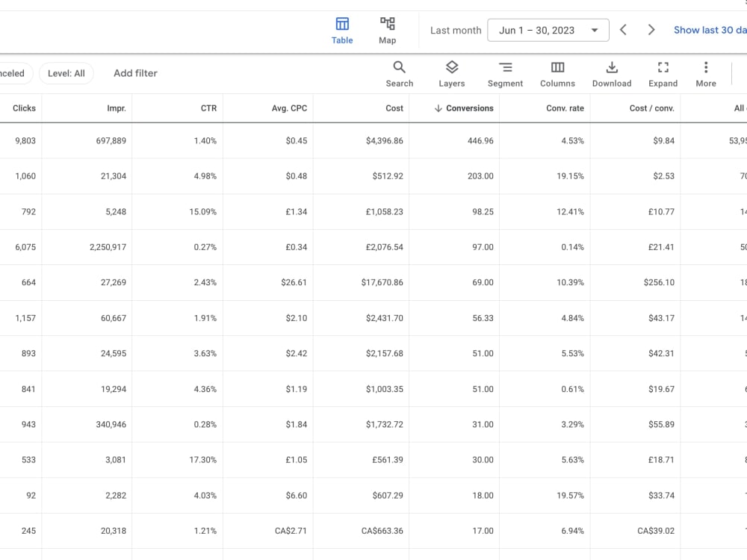The height and width of the screenshot is (560, 747).
Task: Select the $0.48 avg. CPC cell
Action: (x=297, y=176)
